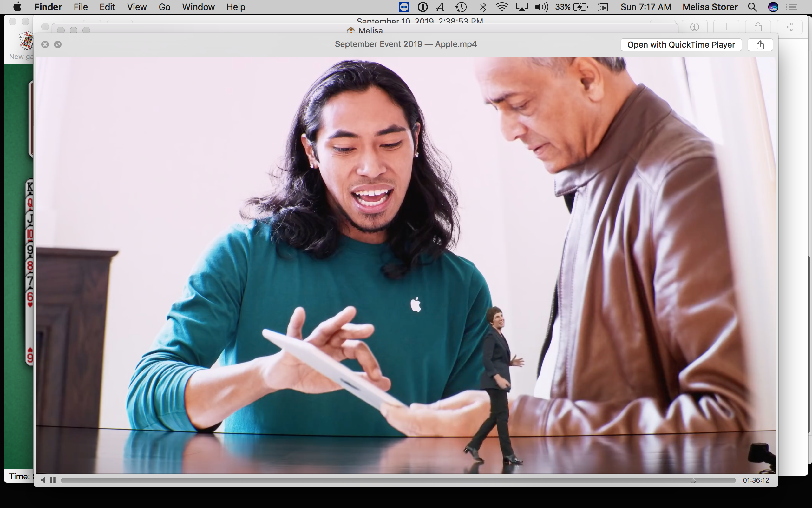Click the September Event 2019 — Apple.mp4 title
812x508 pixels.
pyautogui.click(x=406, y=44)
